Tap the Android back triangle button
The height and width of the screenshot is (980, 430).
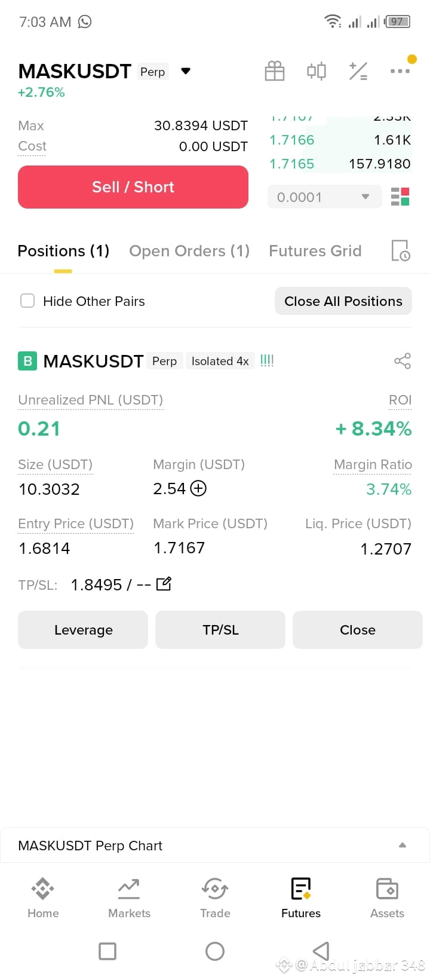pos(321,951)
